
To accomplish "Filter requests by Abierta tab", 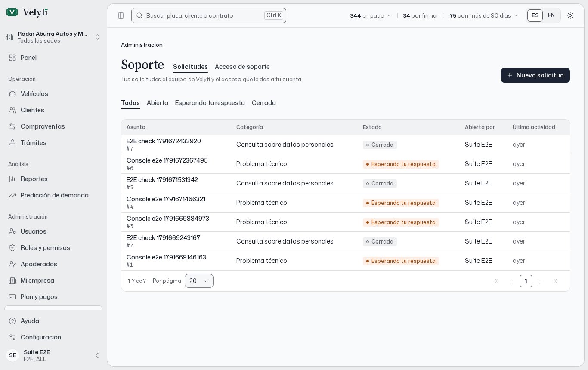I will [158, 103].
